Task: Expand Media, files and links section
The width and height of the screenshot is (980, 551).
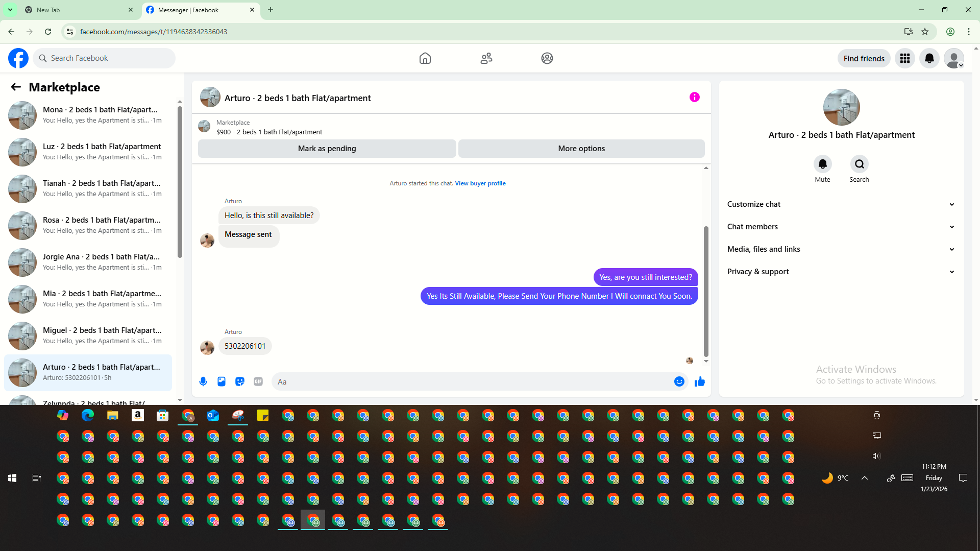Action: [x=841, y=249]
